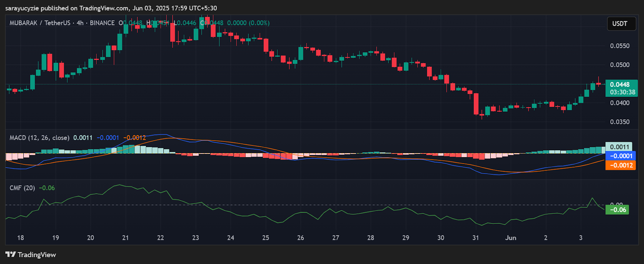Select the MACD histogram value label 0.0011

(x=619, y=147)
